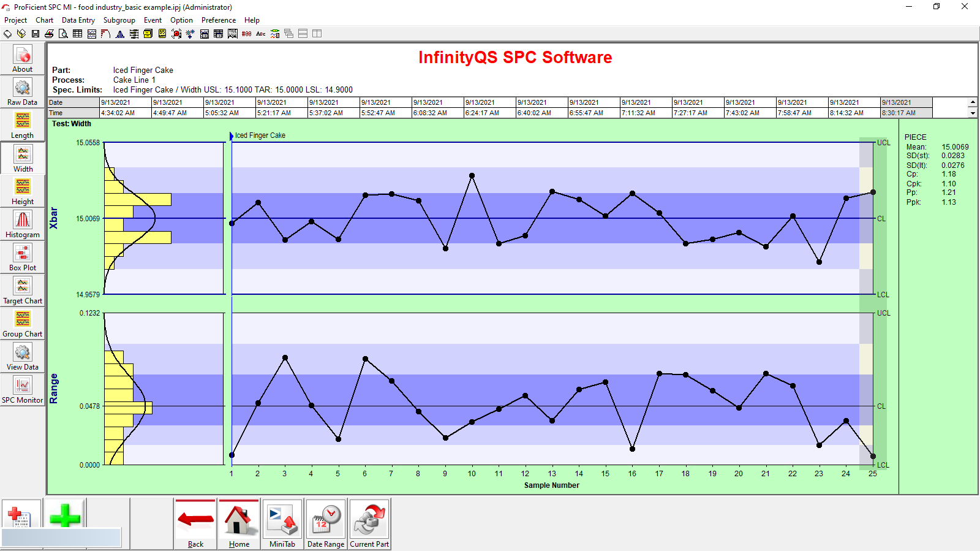Click the red target circle toolbar icon
This screenshot has height=551, width=980.
tap(176, 34)
